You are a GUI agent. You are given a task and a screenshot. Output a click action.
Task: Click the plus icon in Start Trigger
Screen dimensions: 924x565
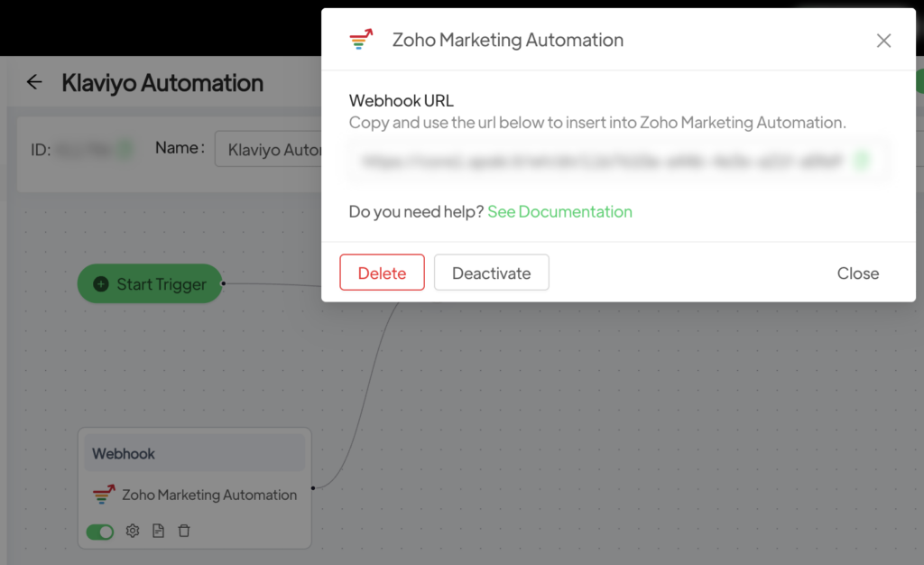pyautogui.click(x=101, y=284)
